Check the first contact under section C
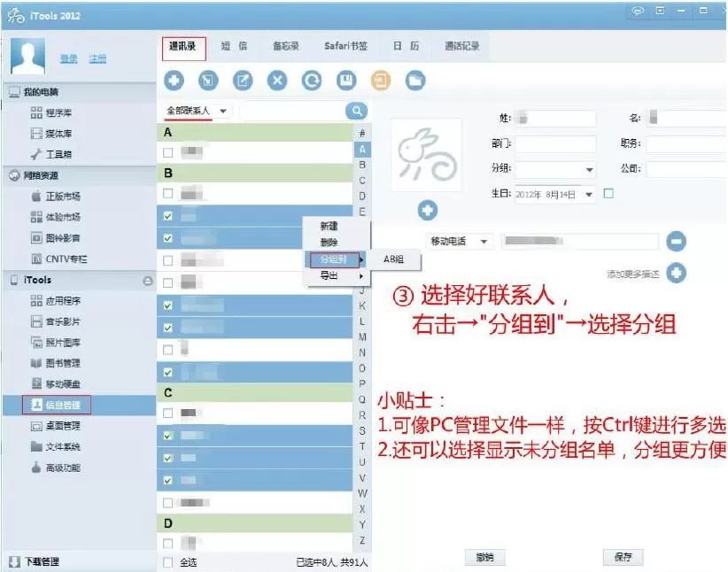 click(x=168, y=414)
